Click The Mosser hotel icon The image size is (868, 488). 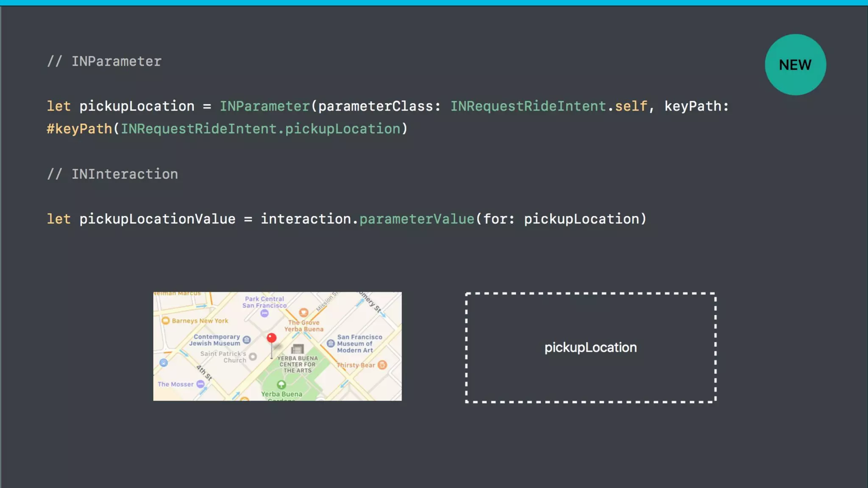click(200, 384)
